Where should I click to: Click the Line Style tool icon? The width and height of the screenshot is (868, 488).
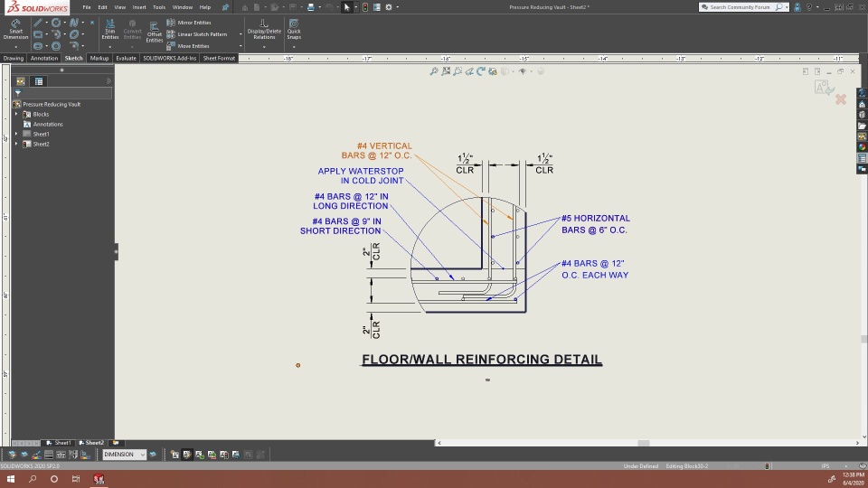(61, 455)
